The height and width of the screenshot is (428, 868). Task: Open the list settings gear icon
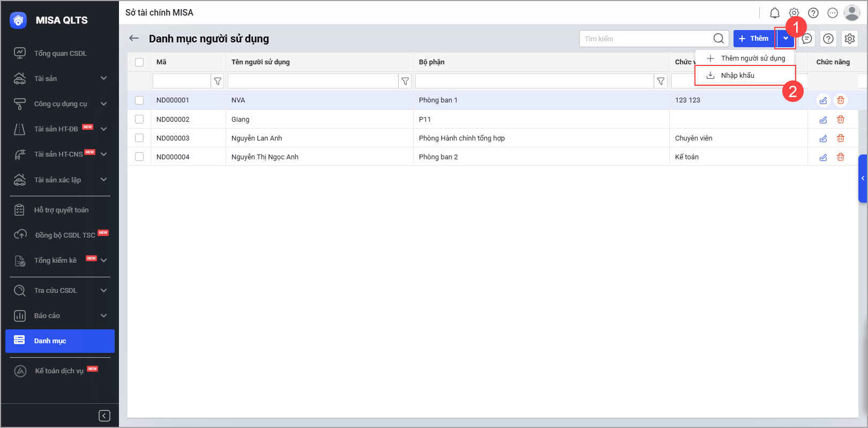[850, 39]
